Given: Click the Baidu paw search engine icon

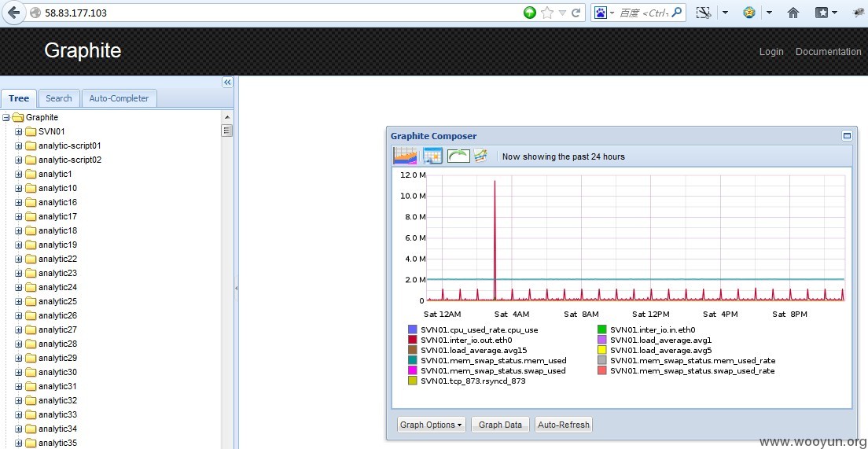Looking at the screenshot, I should click(601, 13).
